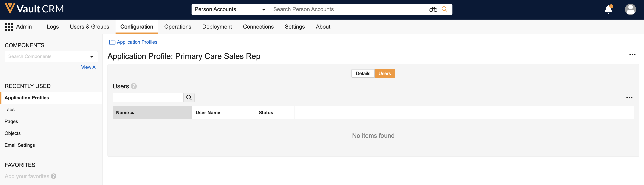Open the Users & Groups tab
This screenshot has width=644, height=185.
point(89,27)
